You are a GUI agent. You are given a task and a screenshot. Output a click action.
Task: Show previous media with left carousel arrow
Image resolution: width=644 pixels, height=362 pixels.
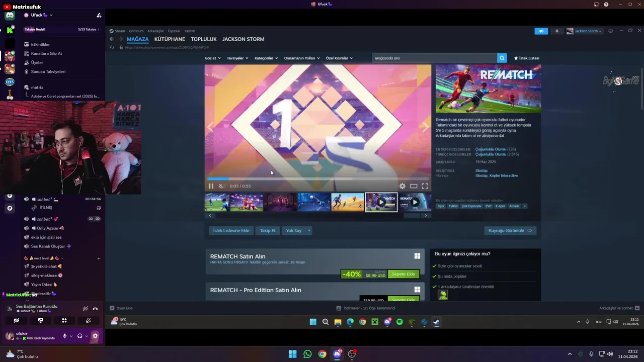pos(210,127)
